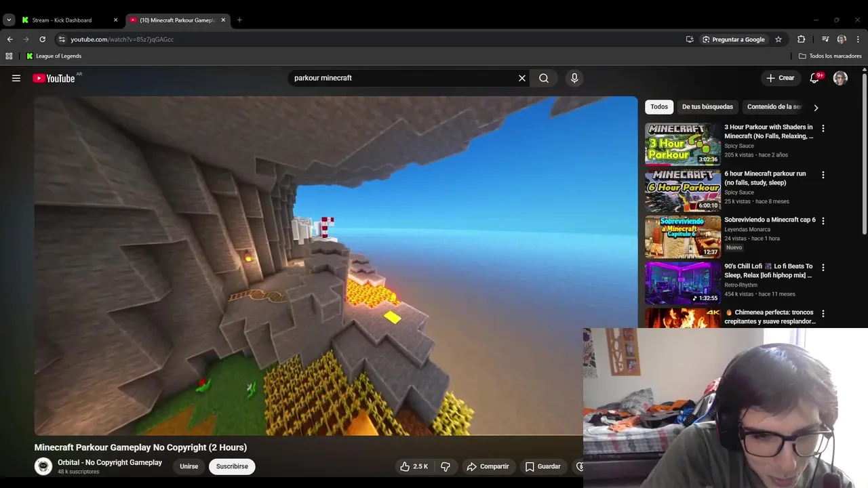This screenshot has height=488, width=868.
Task: Open Todos los marcadores folder
Action: 830,56
